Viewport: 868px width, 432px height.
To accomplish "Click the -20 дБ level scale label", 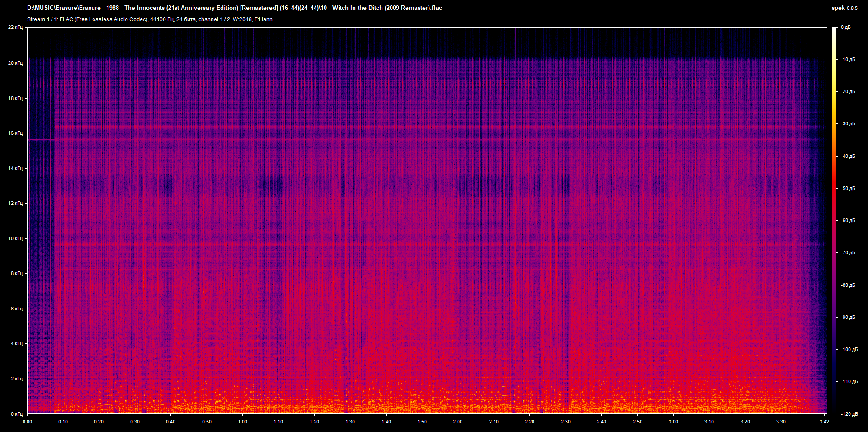I will pos(848,91).
